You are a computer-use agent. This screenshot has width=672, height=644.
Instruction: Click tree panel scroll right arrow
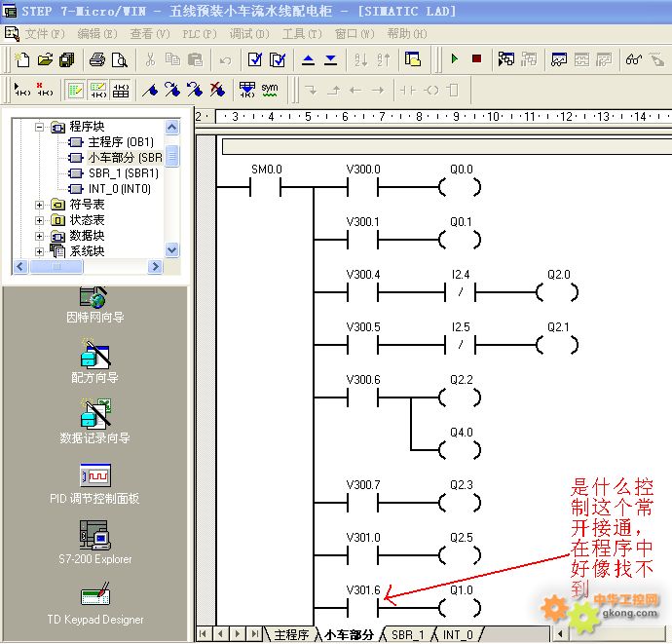pos(155,267)
